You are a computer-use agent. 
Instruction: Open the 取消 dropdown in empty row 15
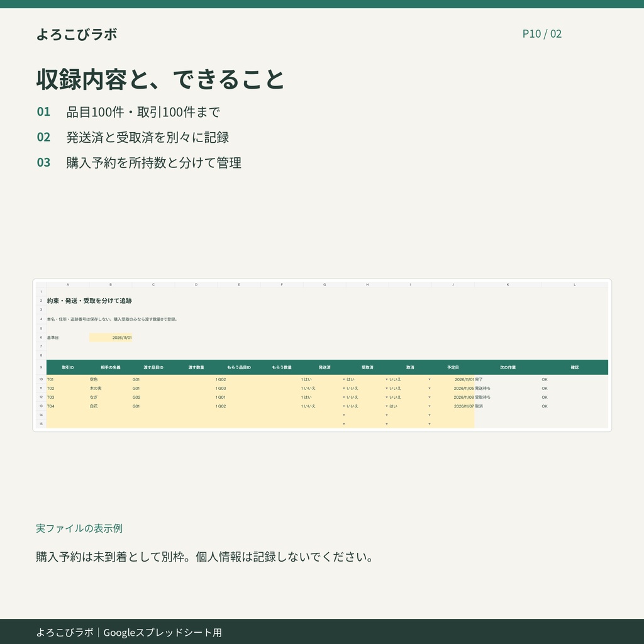tap(430, 424)
